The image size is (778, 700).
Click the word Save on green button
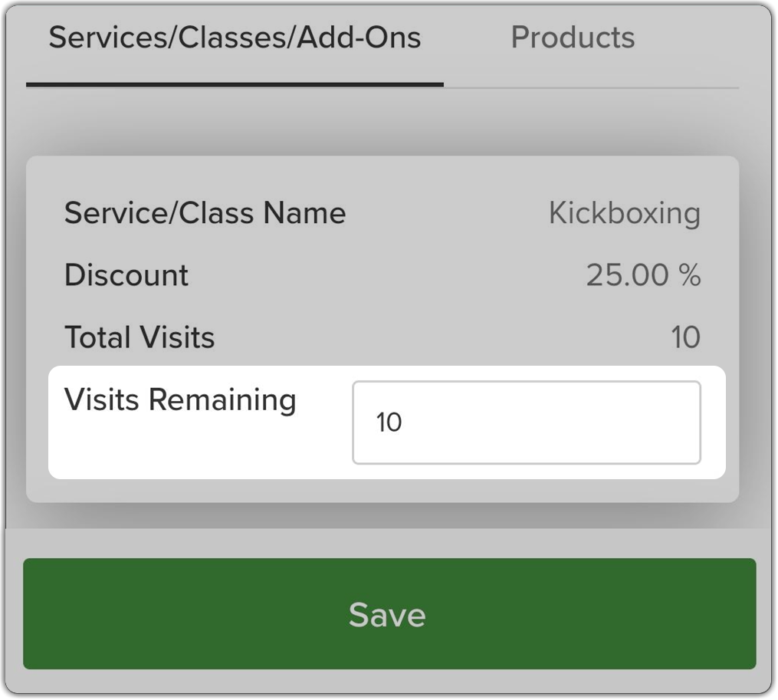(387, 615)
